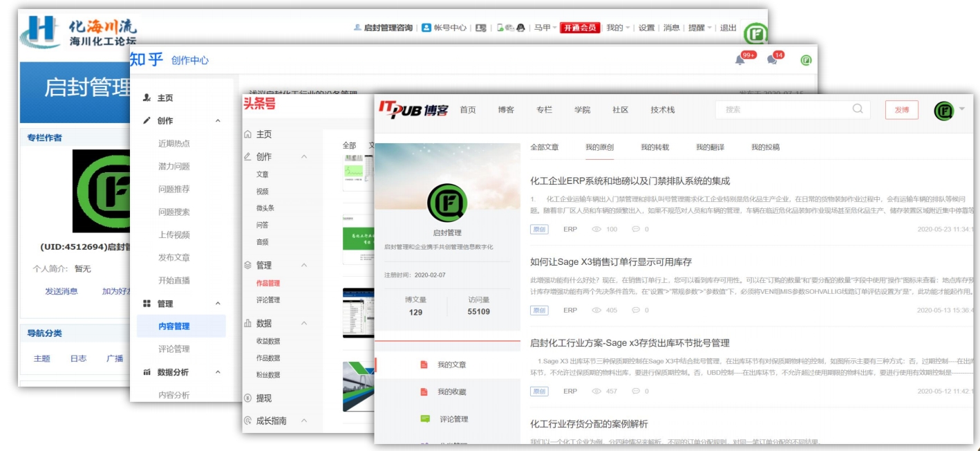Click the large author avatar in 海川 专栏作者 panel
Image resolution: width=980 pixels, height=451 pixels.
[102, 192]
